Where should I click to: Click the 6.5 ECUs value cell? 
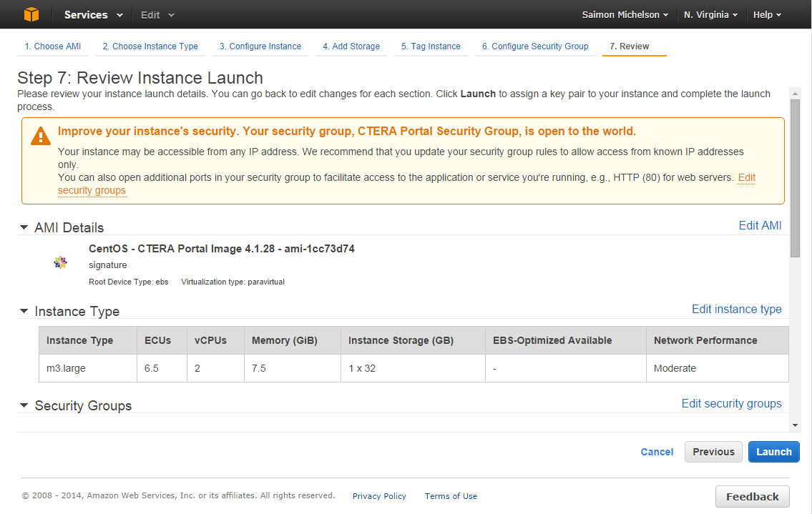pyautogui.click(x=162, y=369)
